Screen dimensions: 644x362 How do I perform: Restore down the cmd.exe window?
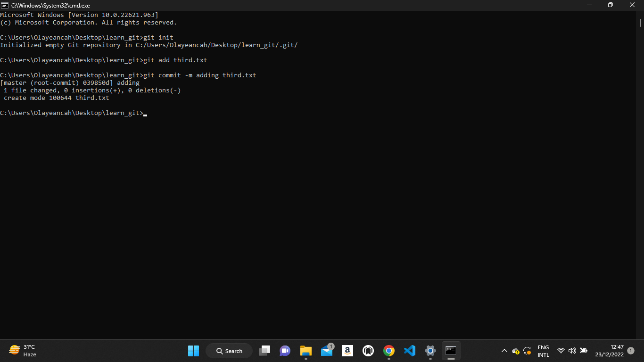(x=611, y=5)
